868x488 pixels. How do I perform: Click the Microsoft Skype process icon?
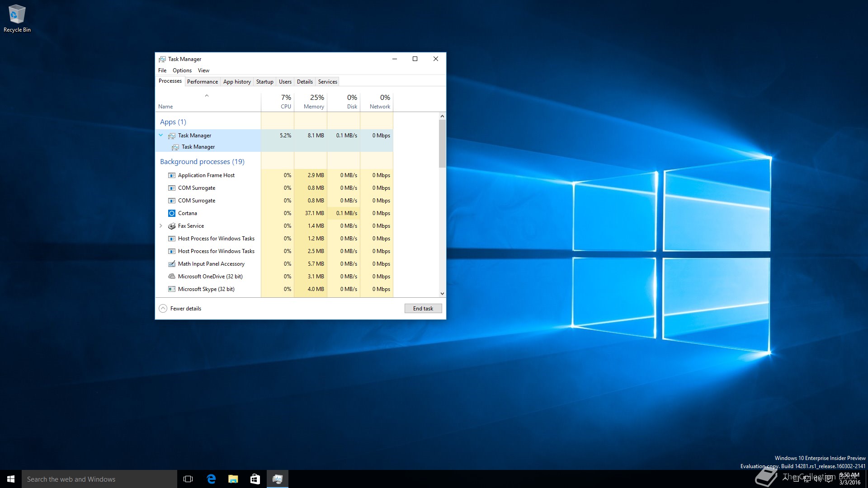172,289
